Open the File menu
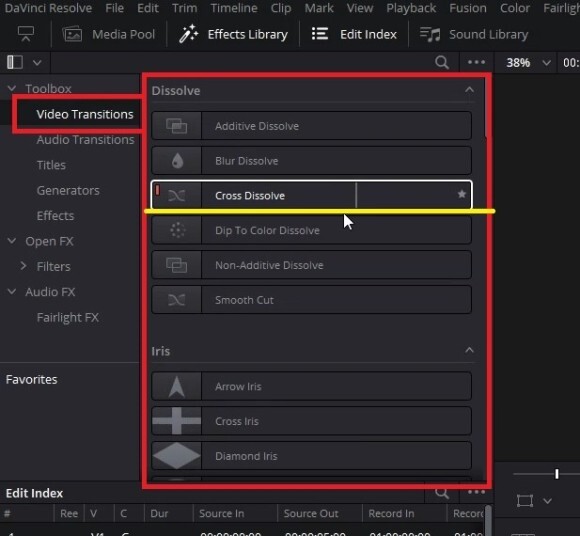 [114, 8]
